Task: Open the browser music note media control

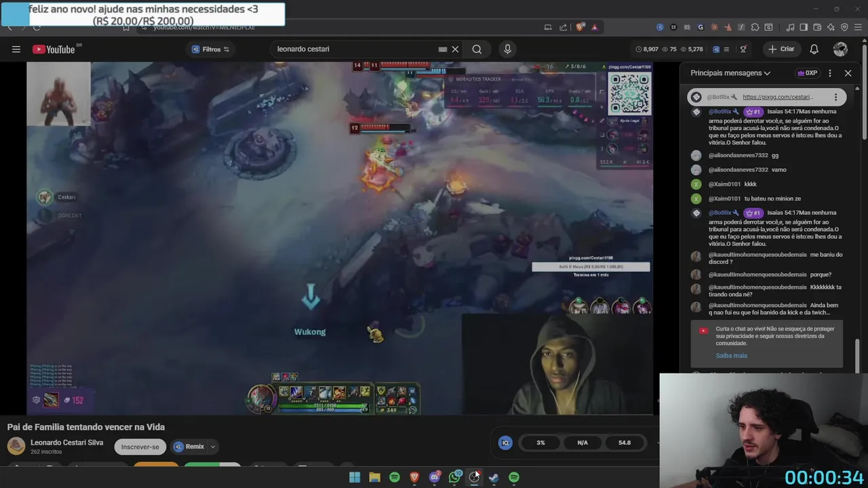Action: [790, 27]
